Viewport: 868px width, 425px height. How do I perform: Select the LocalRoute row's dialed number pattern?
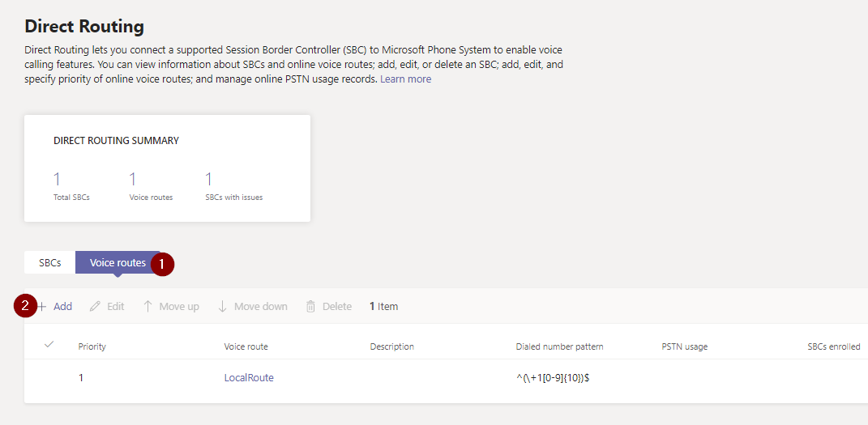point(553,378)
